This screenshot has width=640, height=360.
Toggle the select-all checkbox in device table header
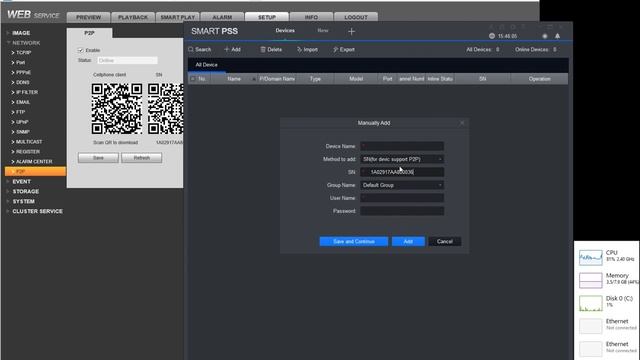193,79
